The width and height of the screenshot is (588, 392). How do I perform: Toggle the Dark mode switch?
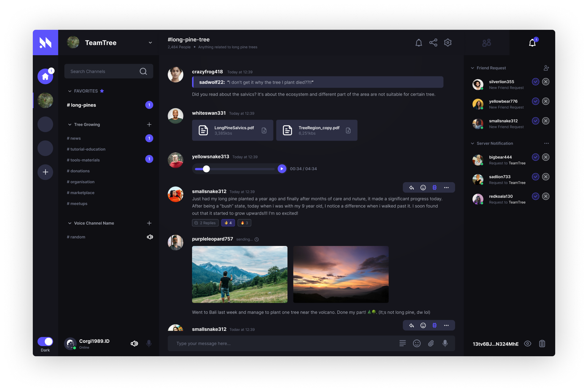pos(45,341)
